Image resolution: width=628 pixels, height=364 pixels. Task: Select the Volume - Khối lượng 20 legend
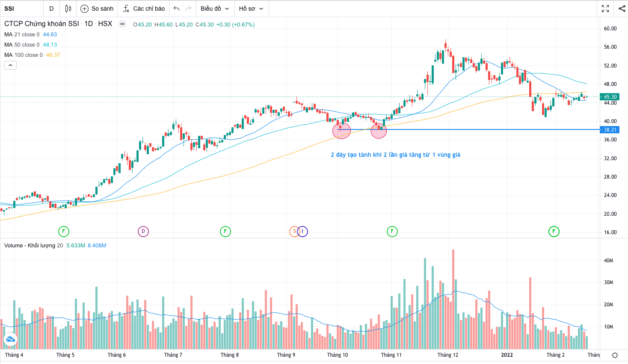[x=33, y=246]
